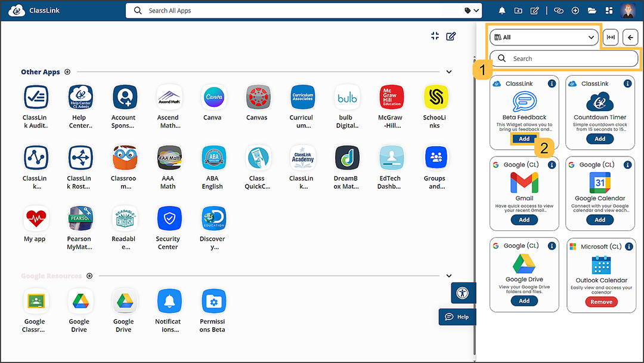Click the info icon on the Countdown Timer widget
Viewport: 644px width, 363px height.
tap(627, 84)
